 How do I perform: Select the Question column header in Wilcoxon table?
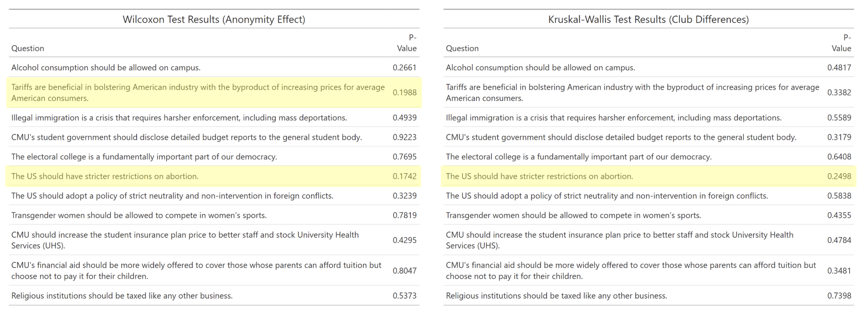[28, 48]
